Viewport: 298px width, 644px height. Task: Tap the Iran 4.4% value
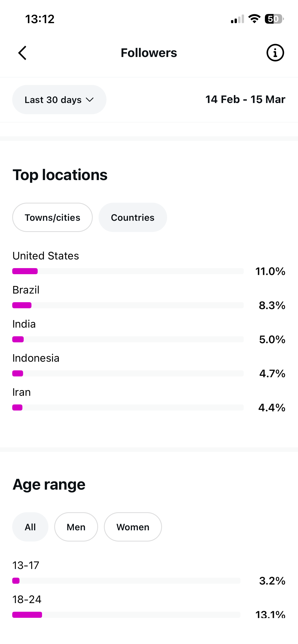click(272, 407)
